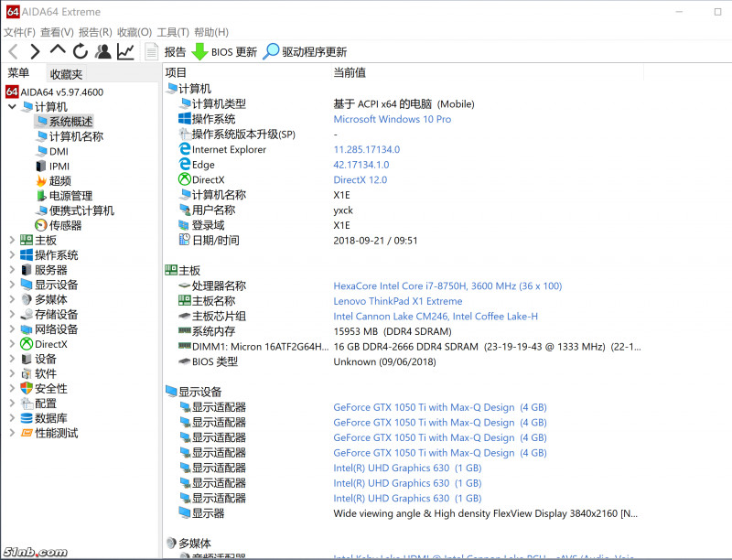Click the driver update magnifier icon
This screenshot has width=732, height=560.
click(271, 51)
